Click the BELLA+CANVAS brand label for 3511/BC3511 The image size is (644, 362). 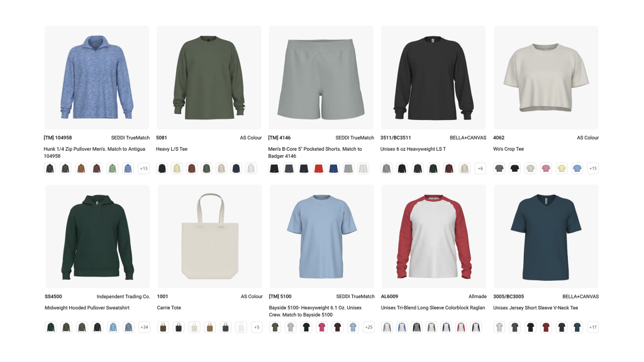pyautogui.click(x=468, y=138)
